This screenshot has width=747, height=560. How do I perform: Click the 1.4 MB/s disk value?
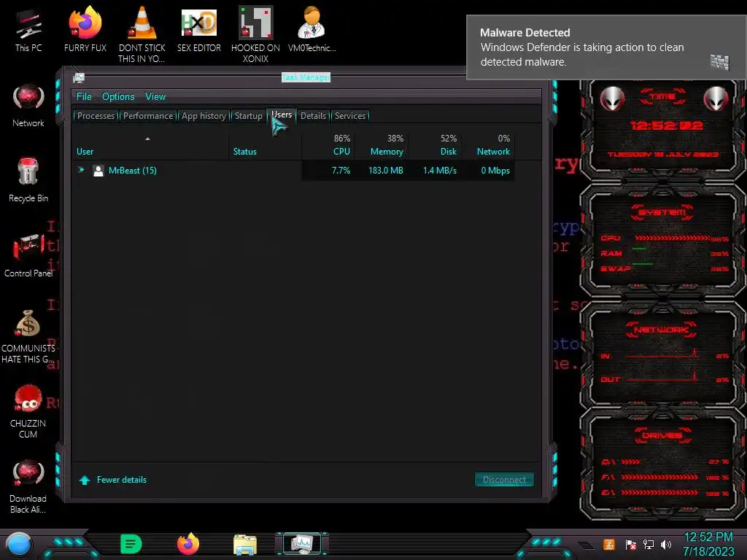439,171
